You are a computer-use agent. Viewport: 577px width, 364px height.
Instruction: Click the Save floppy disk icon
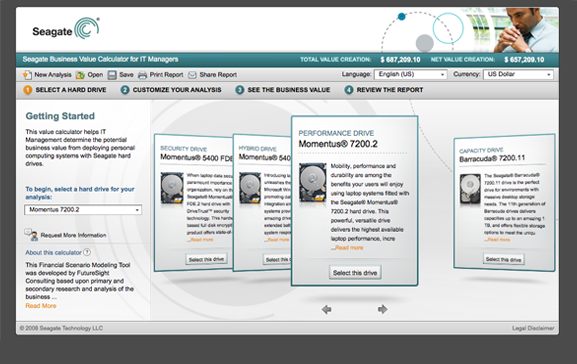click(112, 75)
